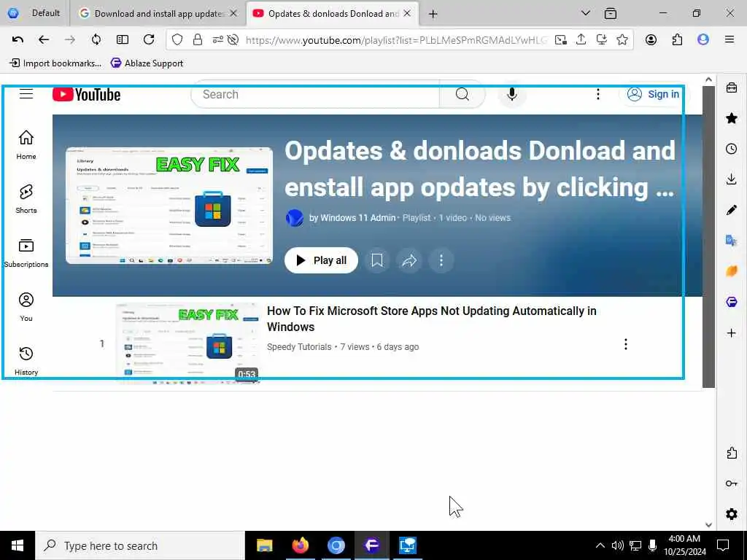The image size is (747, 560).
Task: Expand the list all tabs dropdown arrow
Action: pos(586,13)
